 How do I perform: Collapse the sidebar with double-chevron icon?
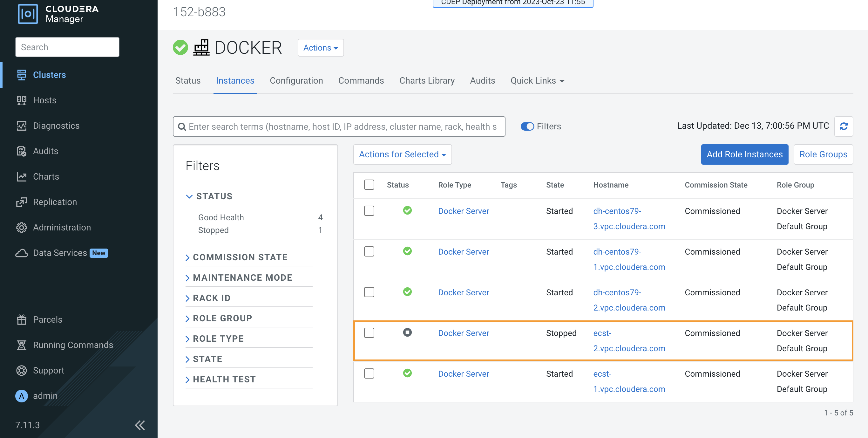140,425
